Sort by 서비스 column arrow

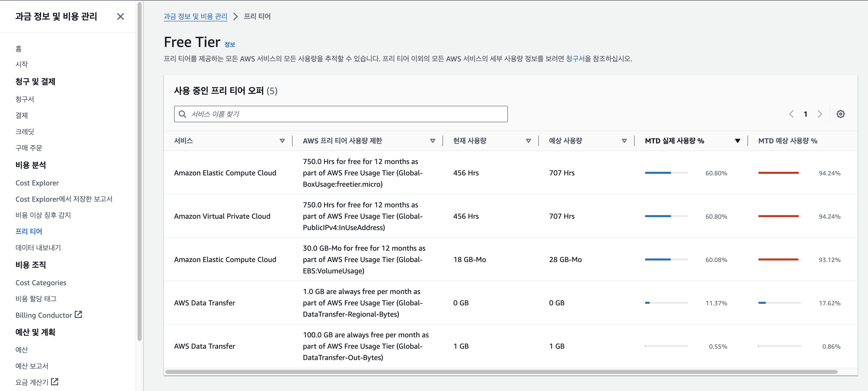pyautogui.click(x=282, y=141)
